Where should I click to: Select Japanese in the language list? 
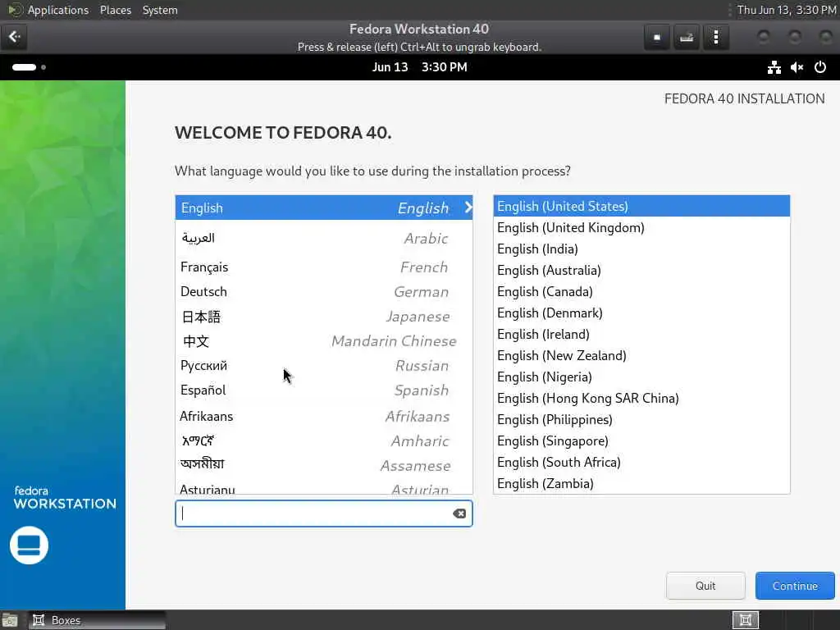click(324, 317)
